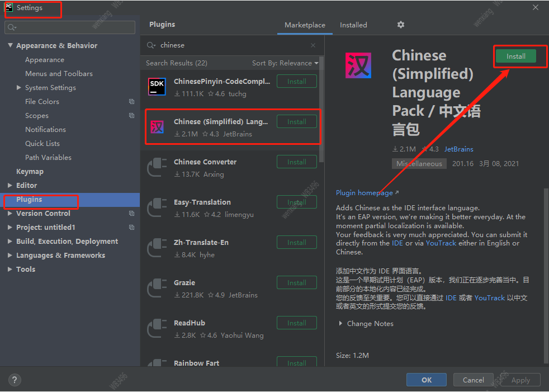Install the ChinesePinyin-CodeCompletion plugin
Viewport: 549px width, 392px height.
point(296,81)
